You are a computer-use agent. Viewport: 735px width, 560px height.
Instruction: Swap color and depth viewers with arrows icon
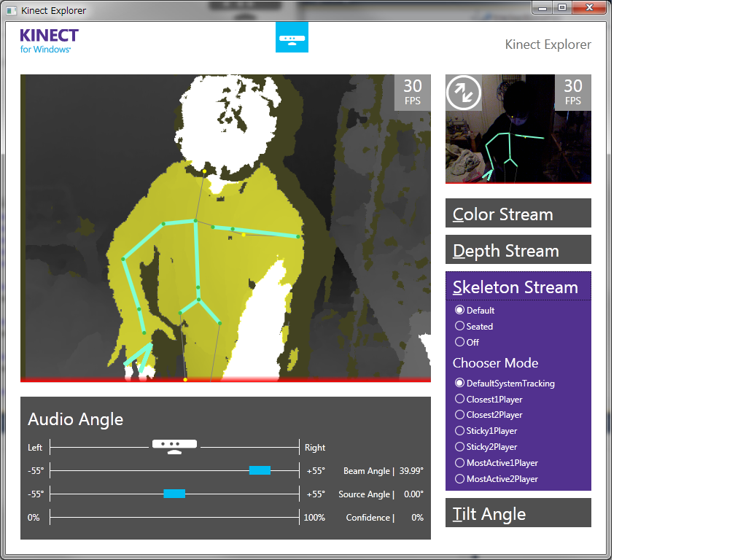(464, 93)
